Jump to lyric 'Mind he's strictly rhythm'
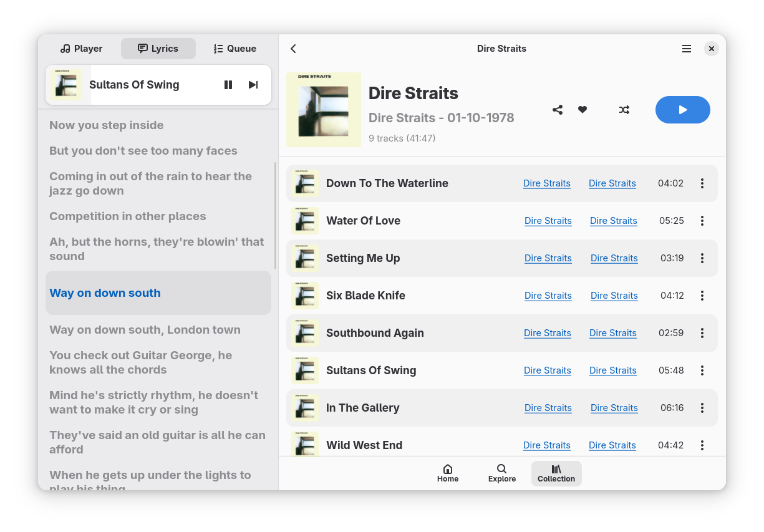The image size is (764, 532). 153,402
